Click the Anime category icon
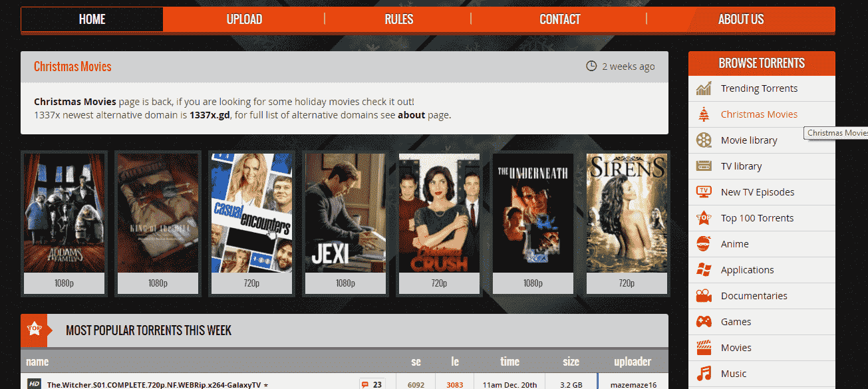This screenshot has width=868, height=389. (x=704, y=244)
